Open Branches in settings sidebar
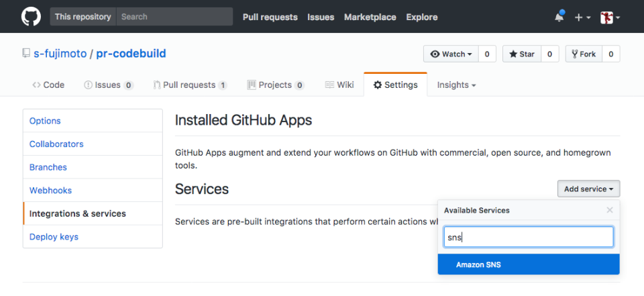The height and width of the screenshot is (296, 644). pyautogui.click(x=93, y=167)
